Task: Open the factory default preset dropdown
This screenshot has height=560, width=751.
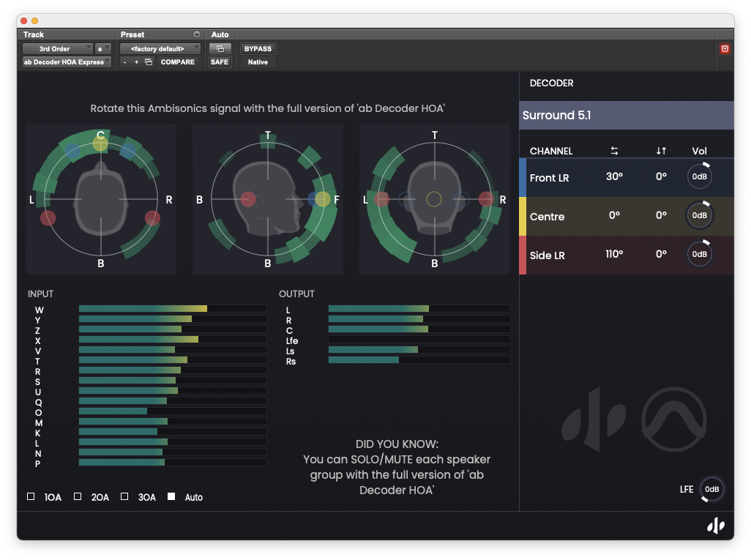Action: coord(160,49)
